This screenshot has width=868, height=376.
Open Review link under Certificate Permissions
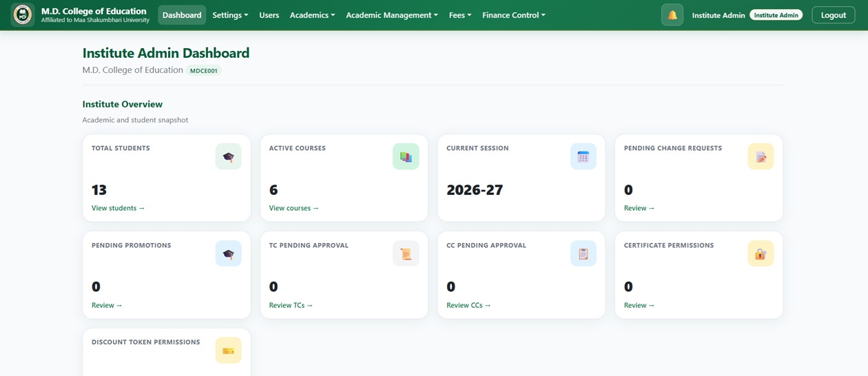[x=639, y=305]
